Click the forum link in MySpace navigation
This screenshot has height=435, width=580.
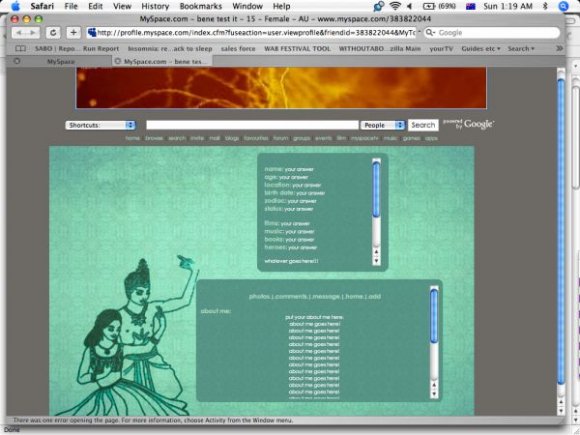tap(280, 138)
